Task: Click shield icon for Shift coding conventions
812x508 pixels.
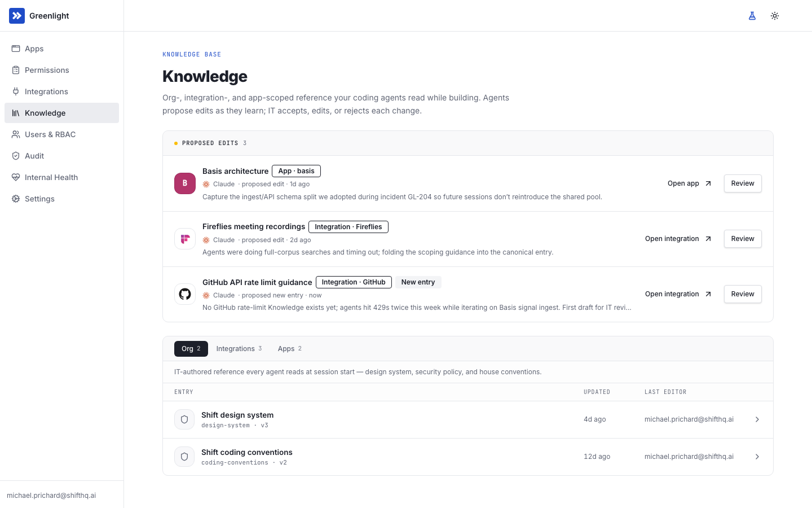Action: click(x=184, y=457)
